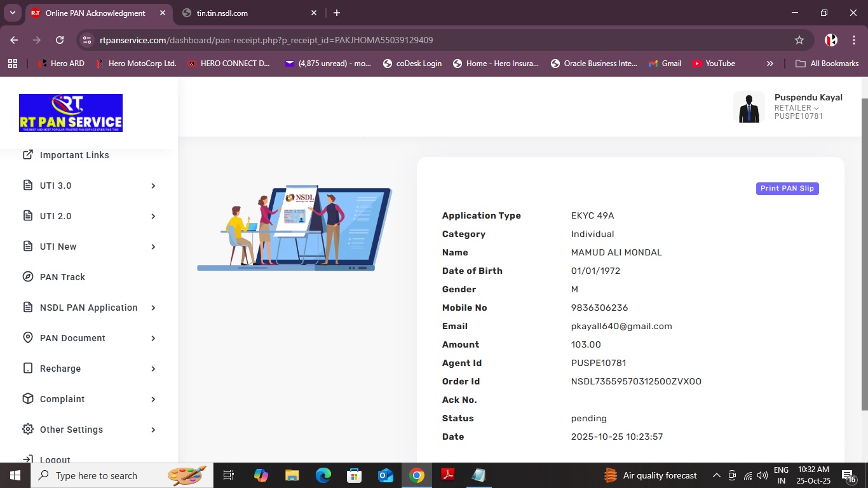The width and height of the screenshot is (868, 488).
Task: Expand the NSDL PAN Application submenu
Action: [153, 308]
